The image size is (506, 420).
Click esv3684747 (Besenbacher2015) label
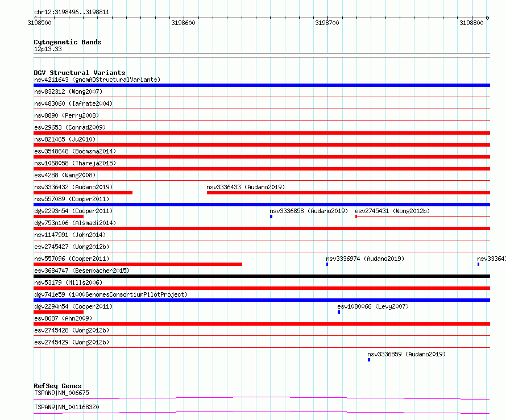point(82,271)
